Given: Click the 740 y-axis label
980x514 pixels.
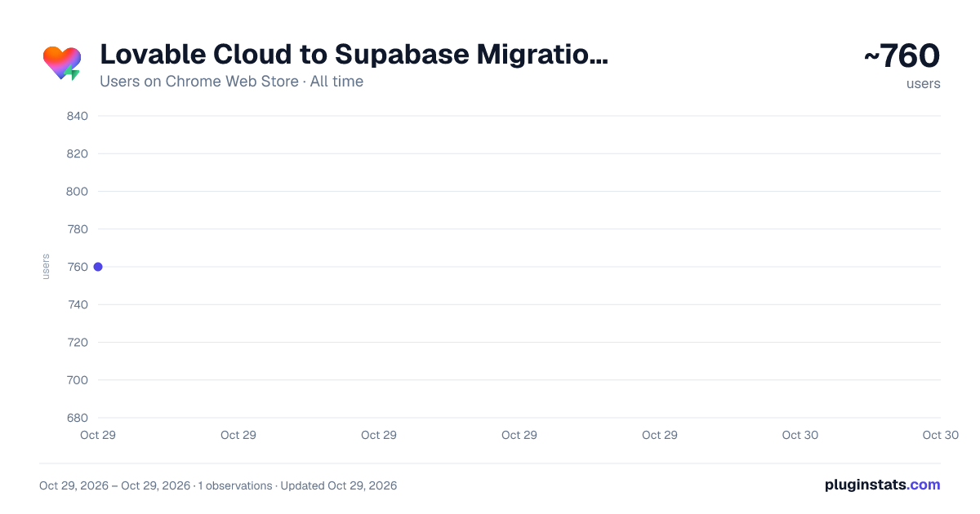Looking at the screenshot, I should point(78,304).
